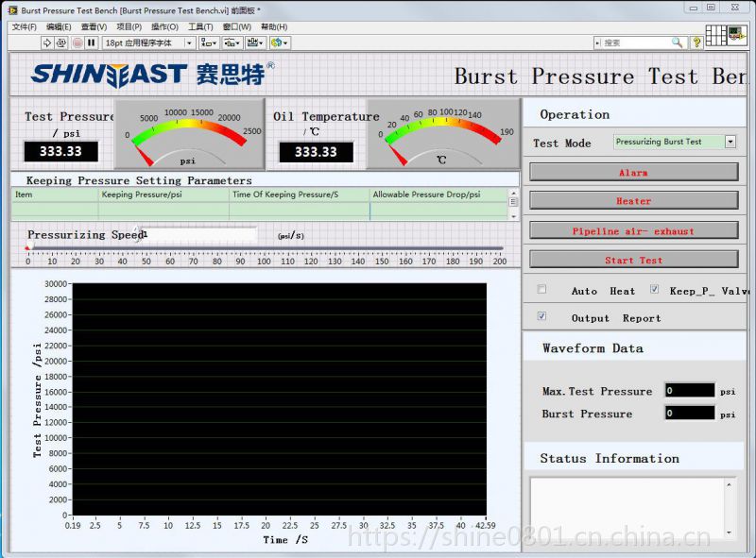This screenshot has height=558, width=756.
Task: Open the Align Objects toolbar menu
Action: pyautogui.click(x=208, y=42)
